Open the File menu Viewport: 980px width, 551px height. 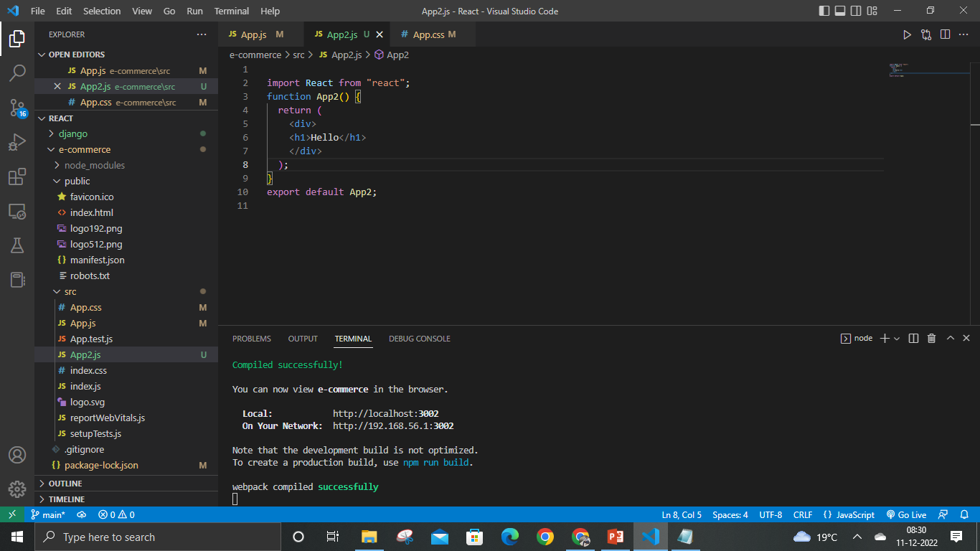click(38, 11)
